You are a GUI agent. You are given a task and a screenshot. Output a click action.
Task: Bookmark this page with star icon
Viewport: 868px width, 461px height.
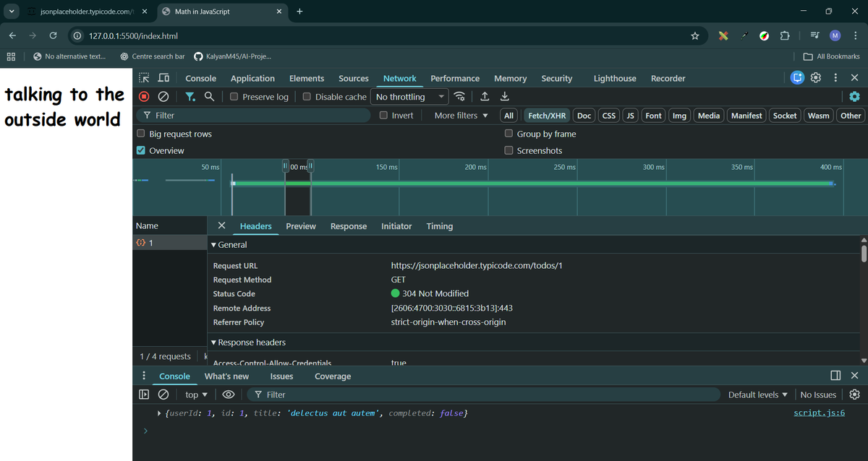tap(695, 35)
